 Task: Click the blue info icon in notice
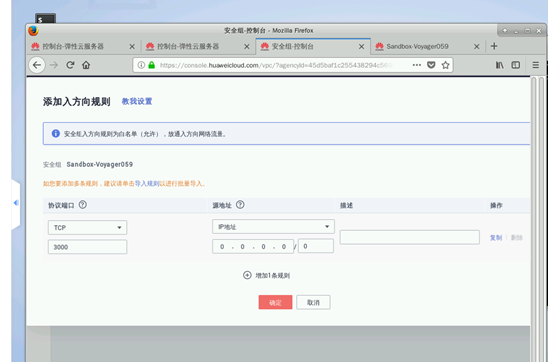click(56, 133)
